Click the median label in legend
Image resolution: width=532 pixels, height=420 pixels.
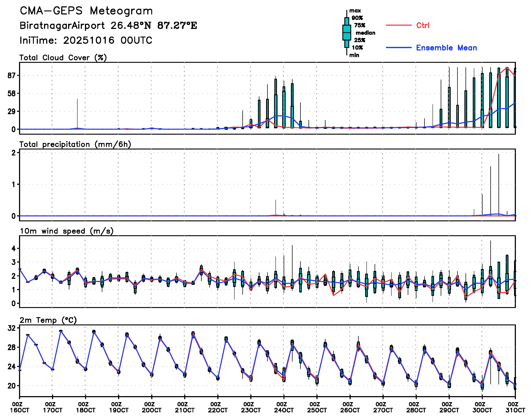click(365, 33)
